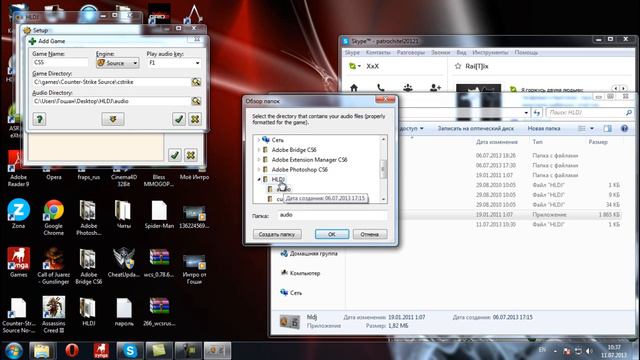
Task: Open the Контакты menu in Skype
Action: click(378, 53)
